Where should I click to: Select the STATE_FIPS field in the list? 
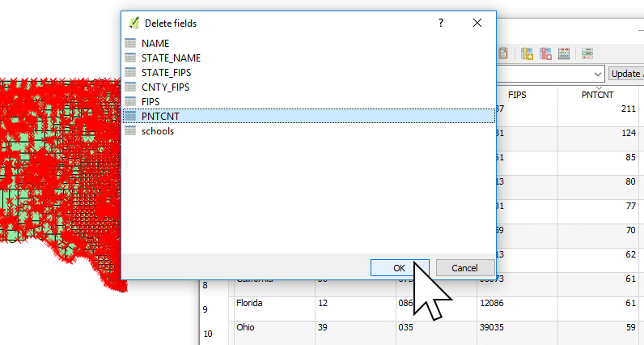coord(309,72)
